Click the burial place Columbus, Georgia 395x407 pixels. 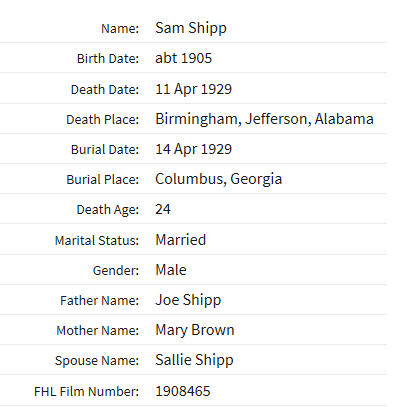coord(219,179)
